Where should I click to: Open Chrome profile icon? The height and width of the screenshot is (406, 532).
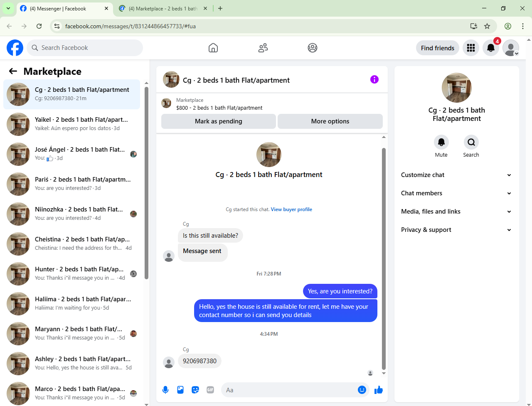pos(508,26)
